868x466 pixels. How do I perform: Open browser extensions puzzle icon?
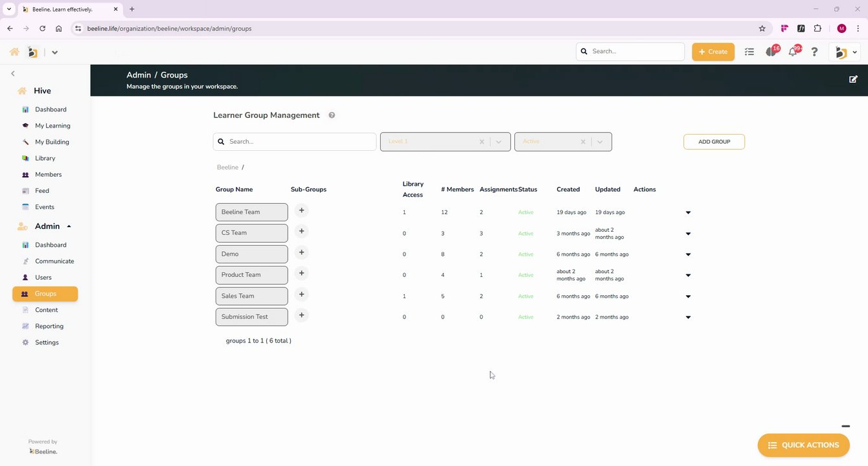click(817, 28)
